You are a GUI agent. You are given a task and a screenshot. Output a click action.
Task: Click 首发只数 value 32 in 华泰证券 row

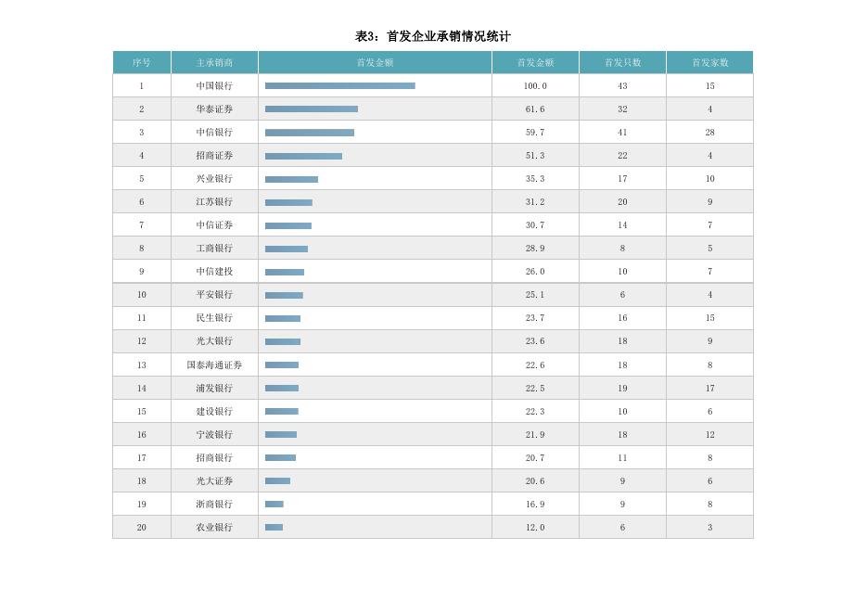[x=623, y=109]
